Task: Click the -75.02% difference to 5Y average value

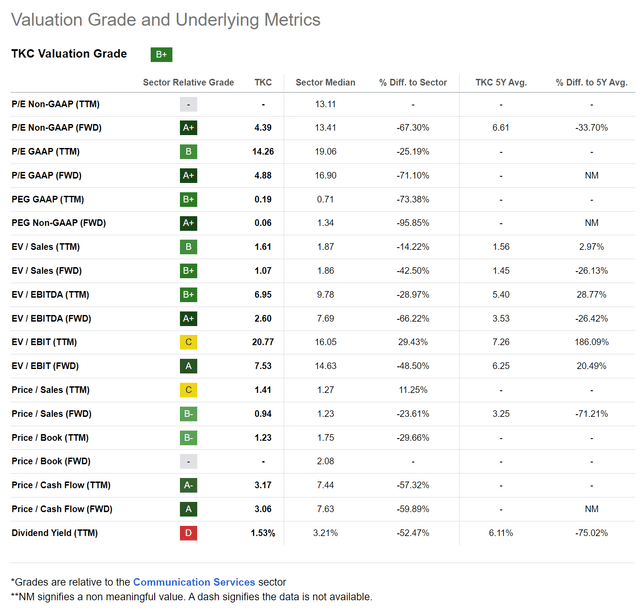Action: (591, 533)
